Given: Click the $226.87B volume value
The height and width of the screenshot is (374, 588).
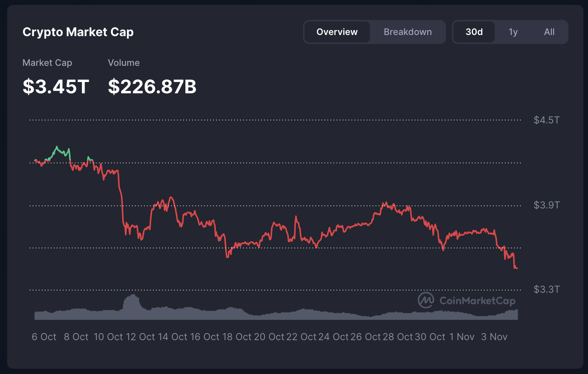Looking at the screenshot, I should 152,87.
